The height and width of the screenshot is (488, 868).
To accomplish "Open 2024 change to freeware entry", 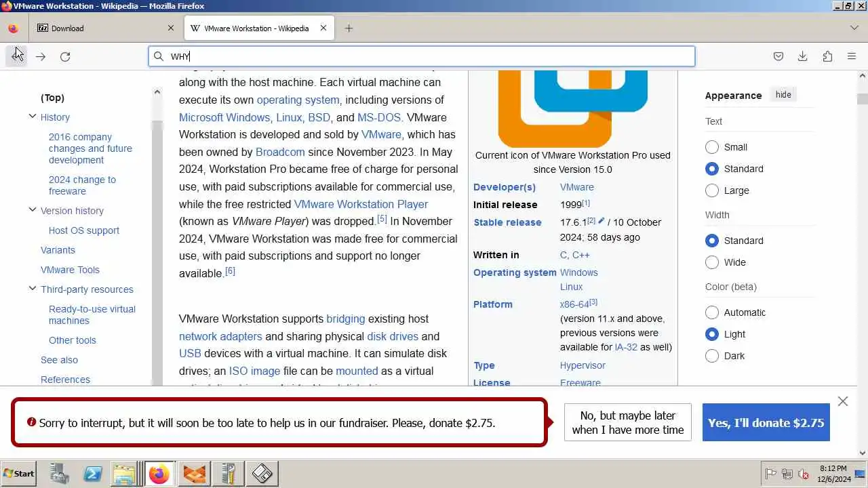I will (82, 185).
